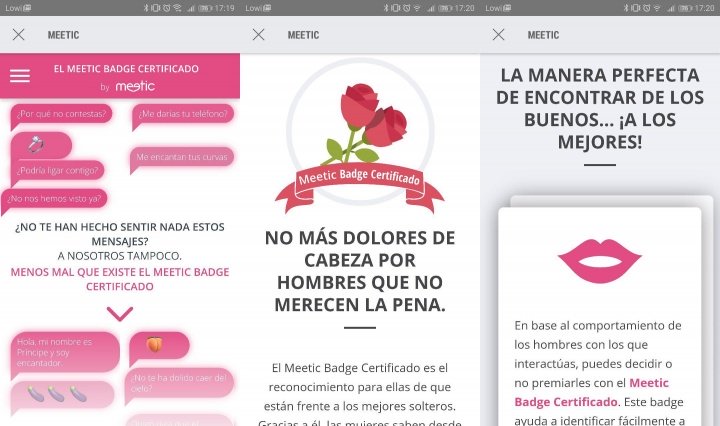
Task: Tap the '¿Por qué no contestas?' bubble
Action: [x=61, y=114]
